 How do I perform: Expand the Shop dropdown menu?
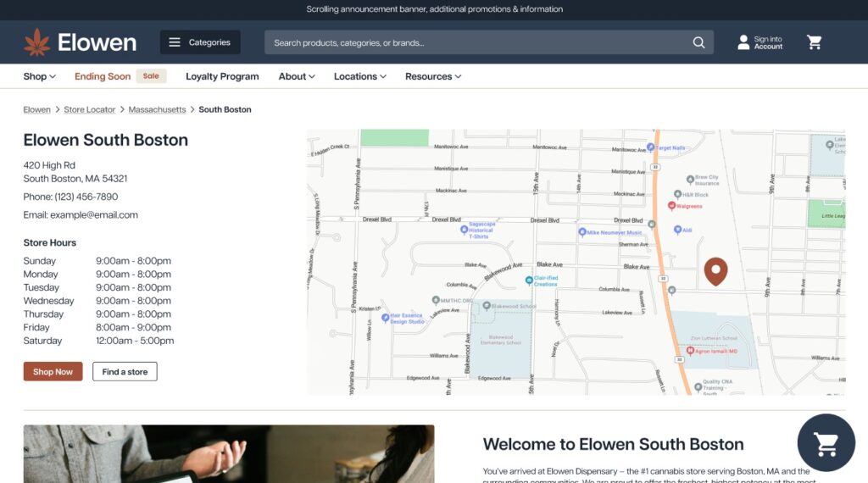point(39,76)
